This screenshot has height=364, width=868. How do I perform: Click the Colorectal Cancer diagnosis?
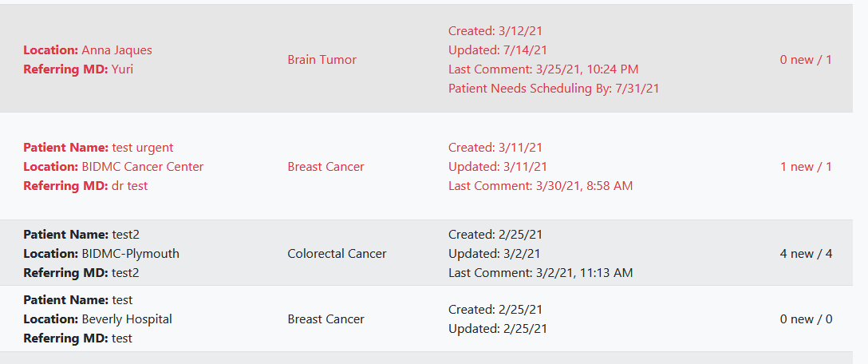[x=337, y=254]
